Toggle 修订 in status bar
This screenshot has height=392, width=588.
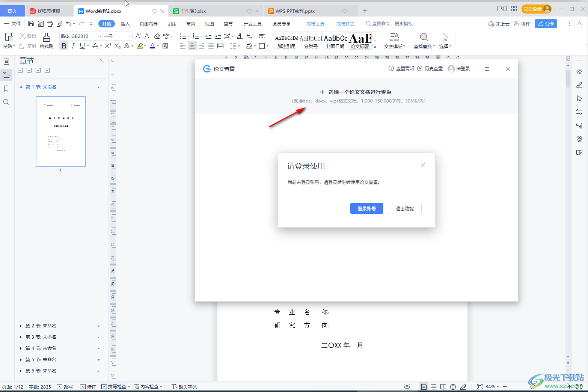[88, 387]
